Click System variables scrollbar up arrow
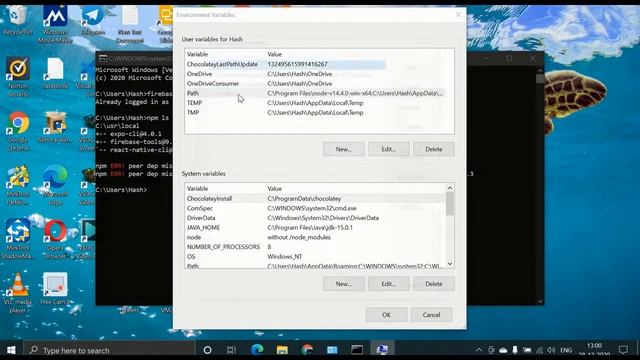Screen dimensions: 640x360 (450, 188)
